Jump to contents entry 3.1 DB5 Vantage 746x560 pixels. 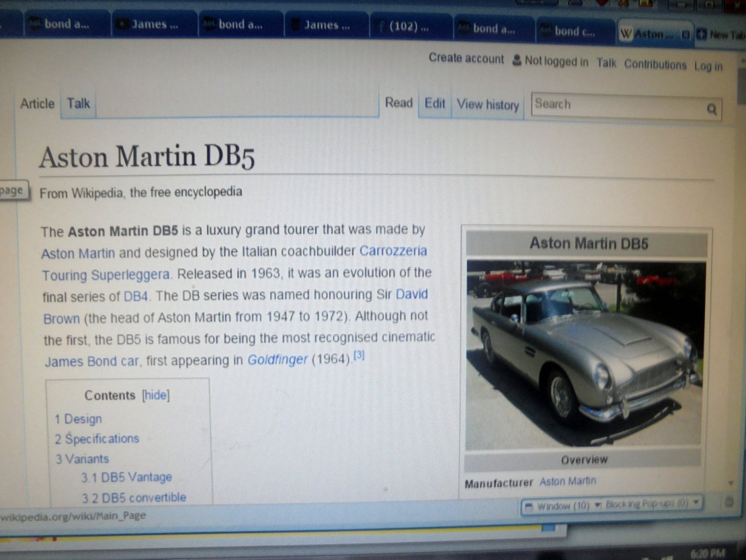point(126,477)
